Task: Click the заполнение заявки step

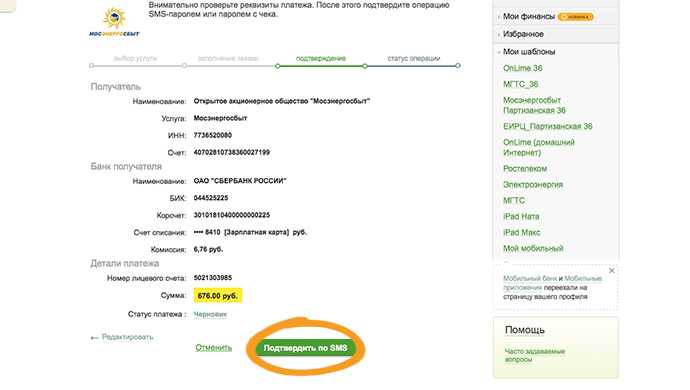Action: [228, 58]
